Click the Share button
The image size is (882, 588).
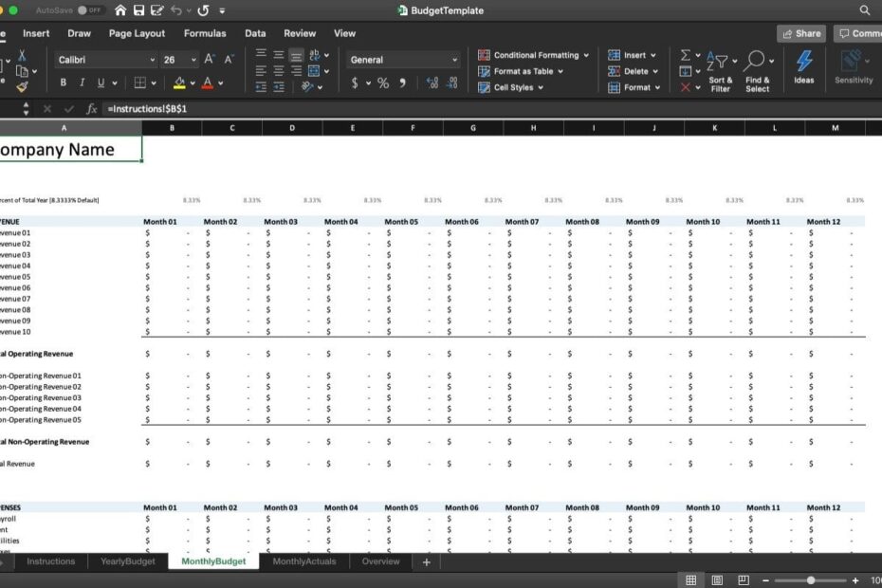[x=801, y=32]
